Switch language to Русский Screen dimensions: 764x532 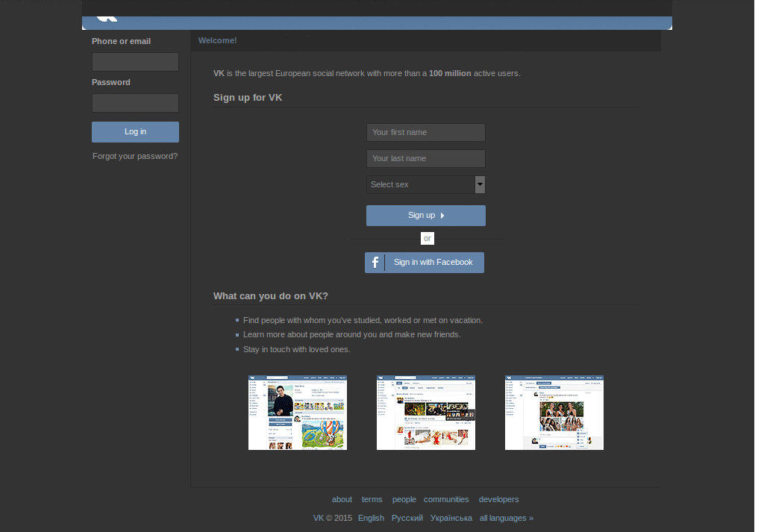click(407, 519)
